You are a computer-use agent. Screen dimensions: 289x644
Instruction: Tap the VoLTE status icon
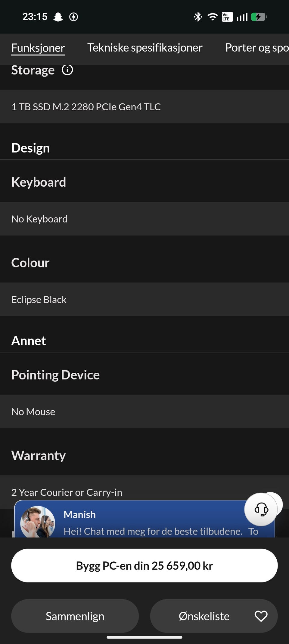[x=226, y=17]
